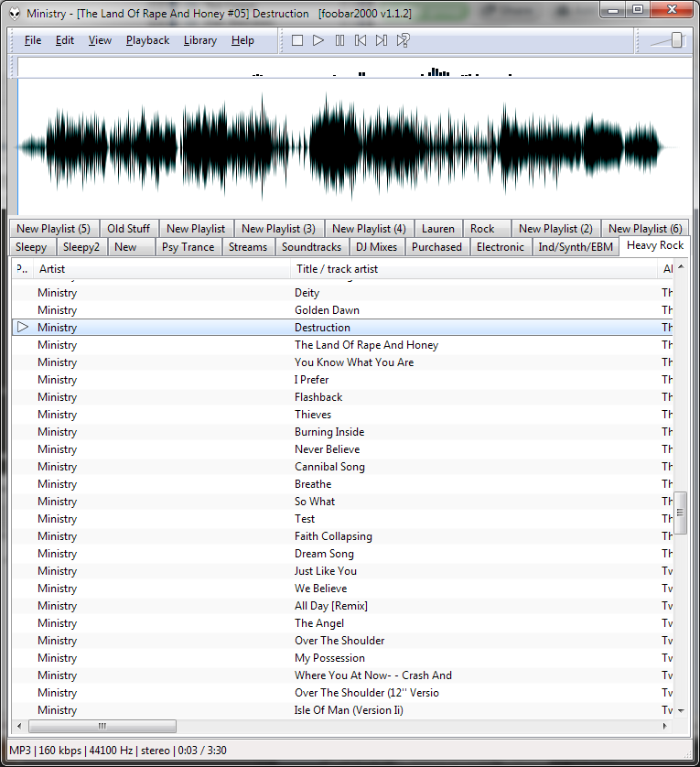Switch to New Playlist (3) tab
This screenshot has width=700, height=767.
(x=278, y=229)
